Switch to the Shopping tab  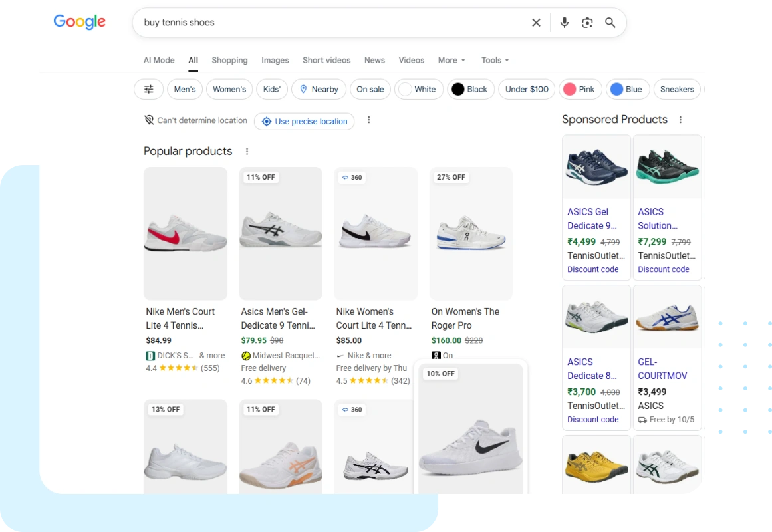tap(229, 60)
